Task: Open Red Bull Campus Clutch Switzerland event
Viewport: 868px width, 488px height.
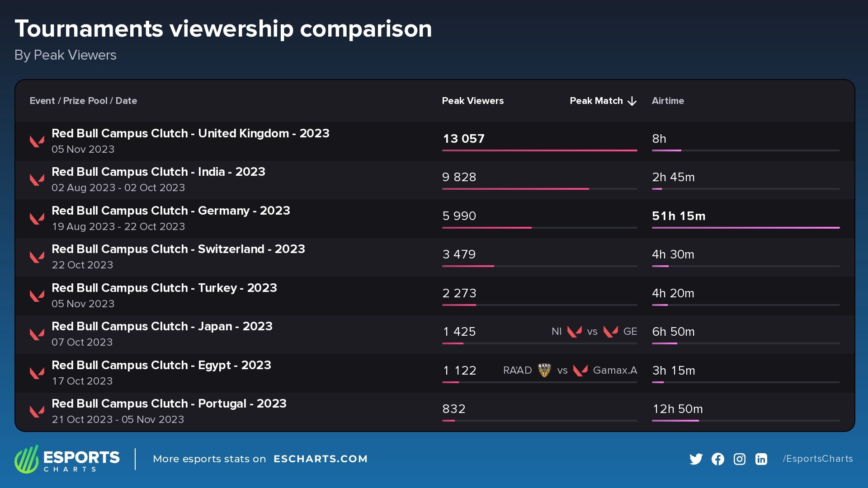Action: (x=178, y=249)
